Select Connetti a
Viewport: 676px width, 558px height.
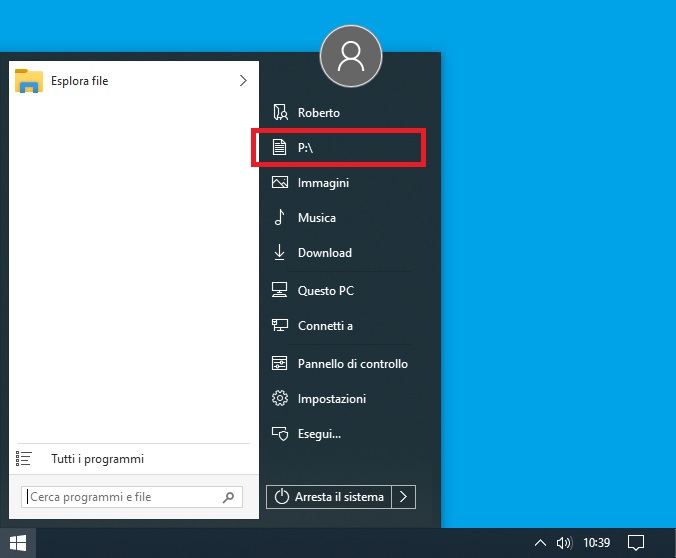coord(325,326)
